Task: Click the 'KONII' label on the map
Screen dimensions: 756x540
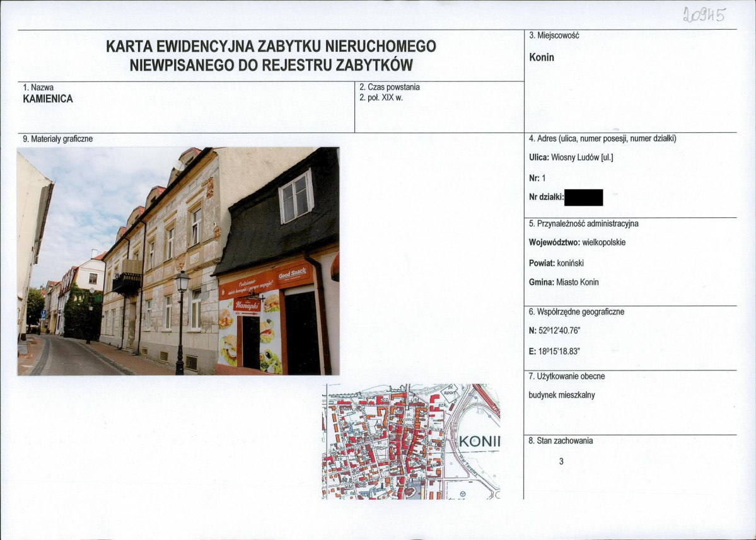Action: (x=480, y=441)
